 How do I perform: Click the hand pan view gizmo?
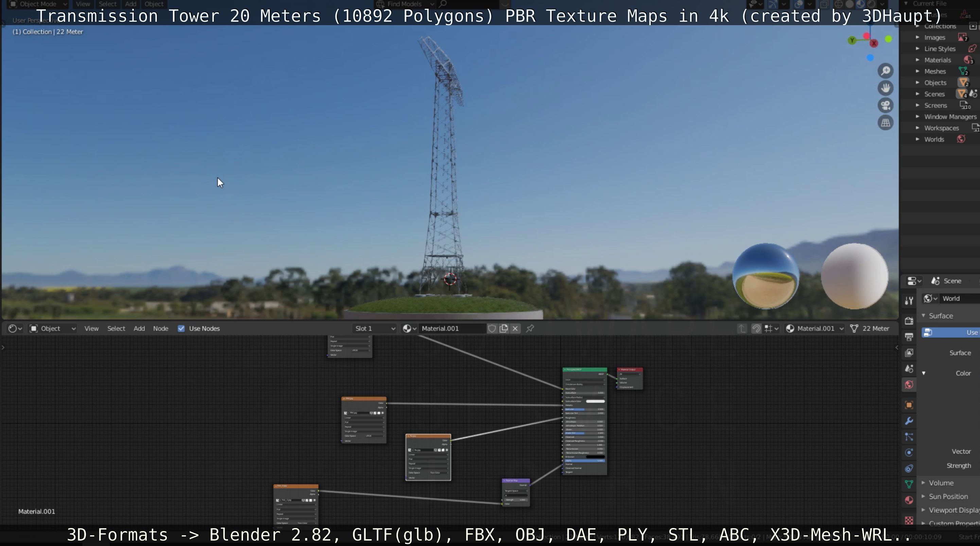[886, 88]
